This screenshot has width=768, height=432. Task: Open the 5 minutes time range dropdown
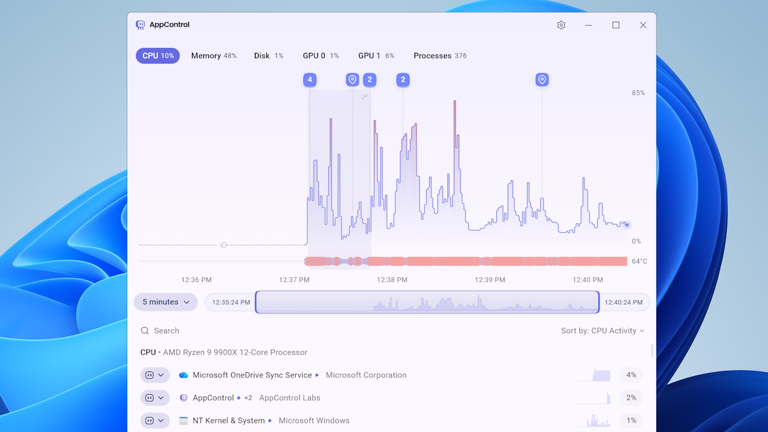[166, 302]
